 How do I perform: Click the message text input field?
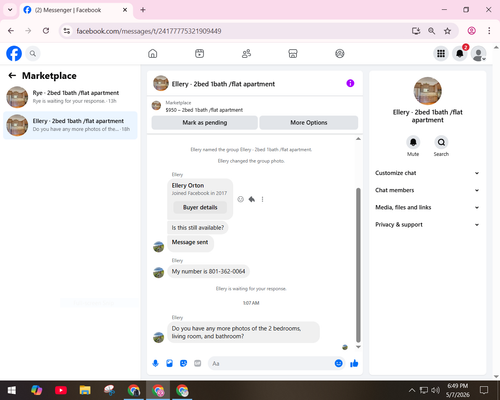[x=272, y=363]
